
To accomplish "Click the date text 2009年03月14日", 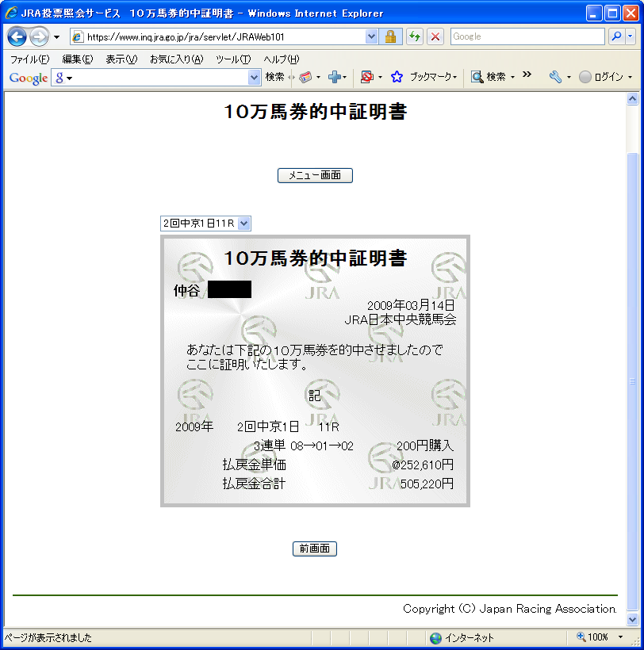I will pos(411,305).
